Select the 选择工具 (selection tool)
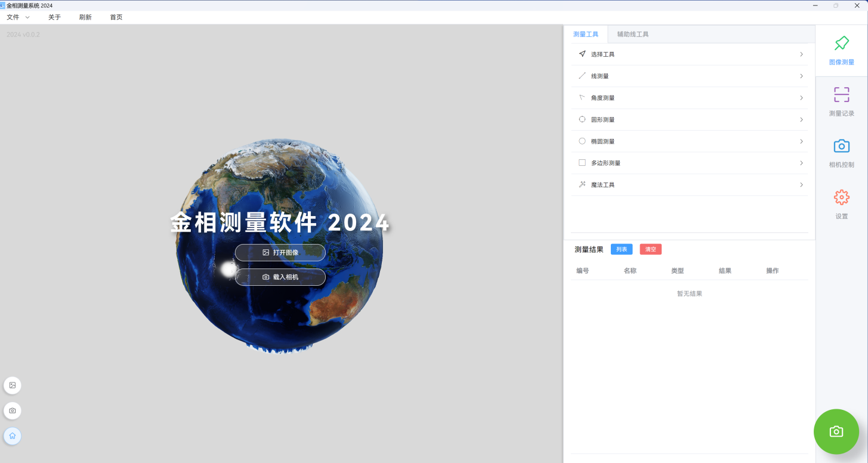 tap(603, 54)
